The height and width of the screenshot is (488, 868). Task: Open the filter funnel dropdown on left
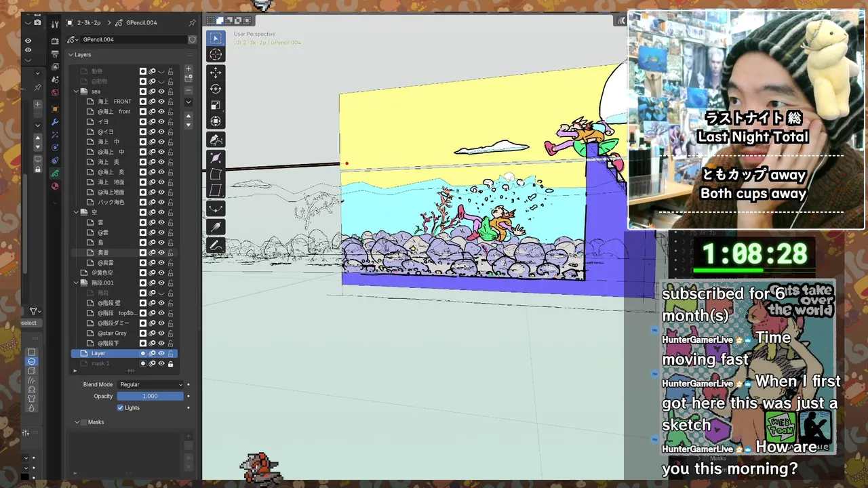(x=34, y=311)
